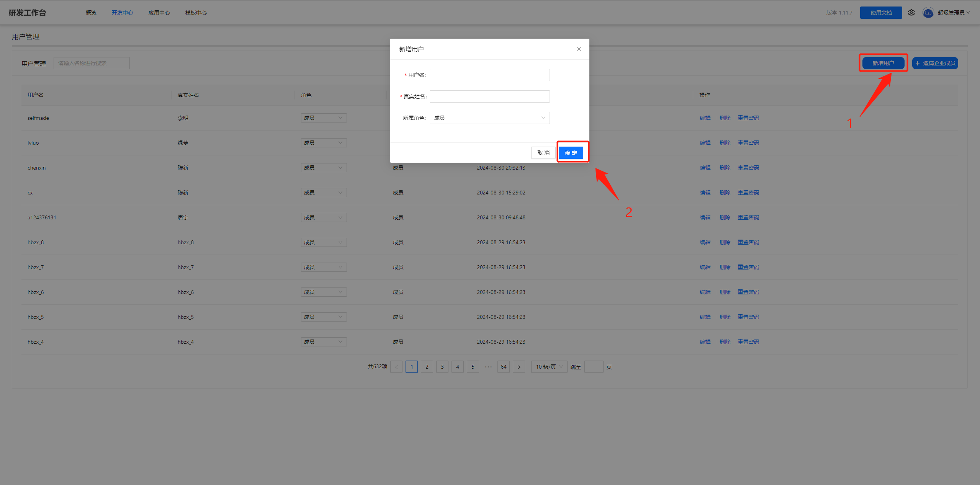Edit the selfmade user
The width and height of the screenshot is (980, 485).
point(705,118)
